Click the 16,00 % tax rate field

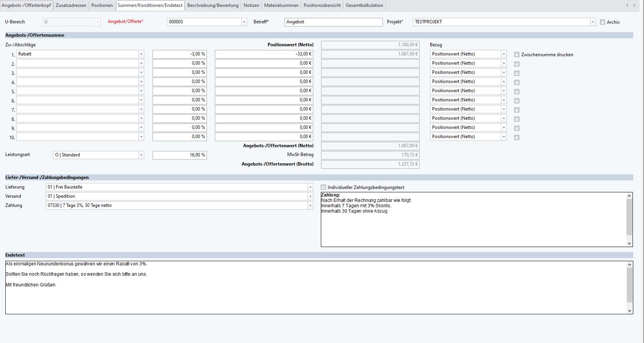179,155
